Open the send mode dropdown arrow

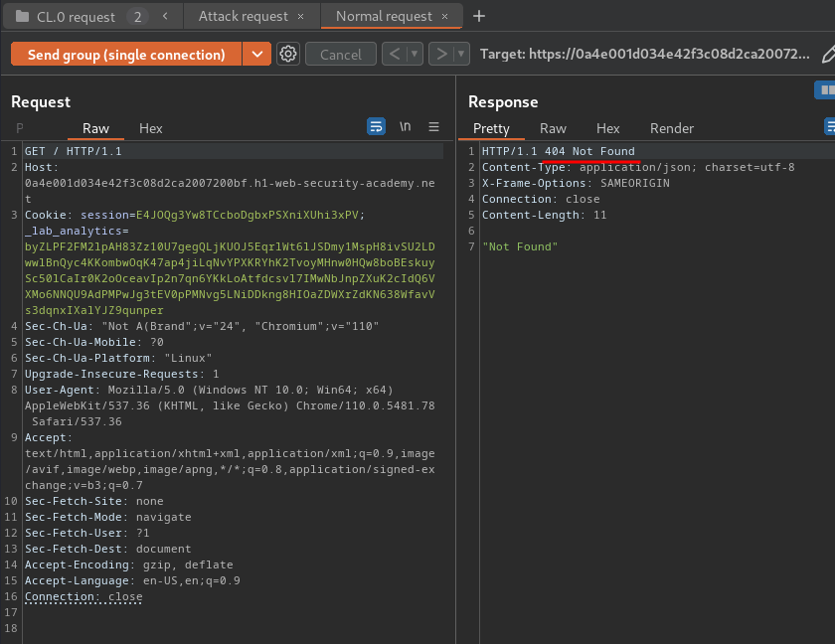(257, 55)
